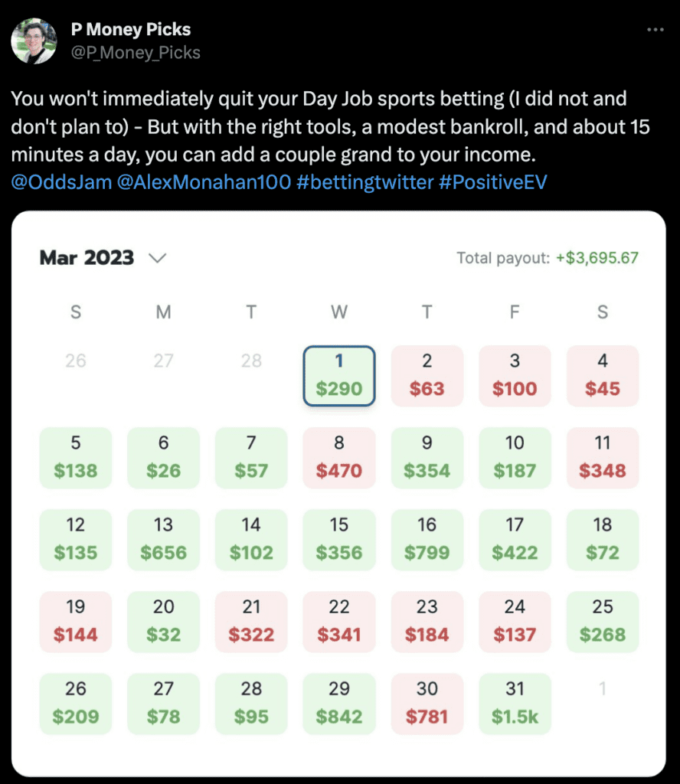Viewport: 680px width, 784px height.
Task: Expand the Mar 2023 month dropdown chevron
Action: click(158, 258)
